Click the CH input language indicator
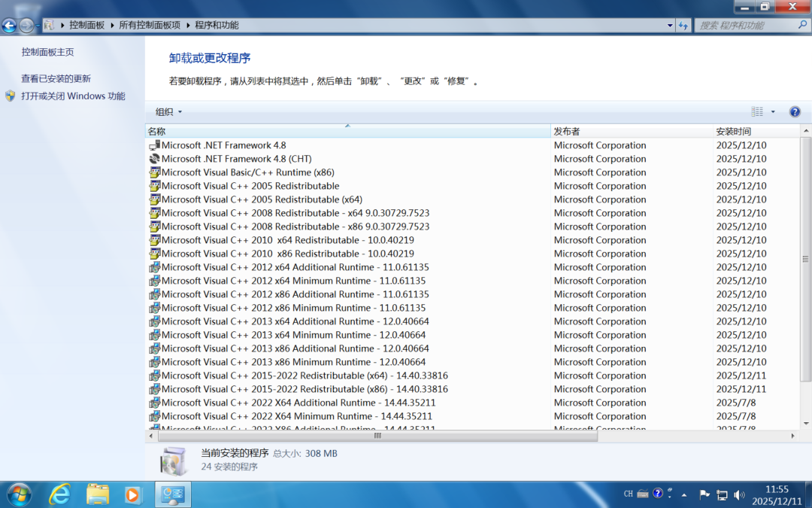The width and height of the screenshot is (812, 508). click(x=628, y=494)
